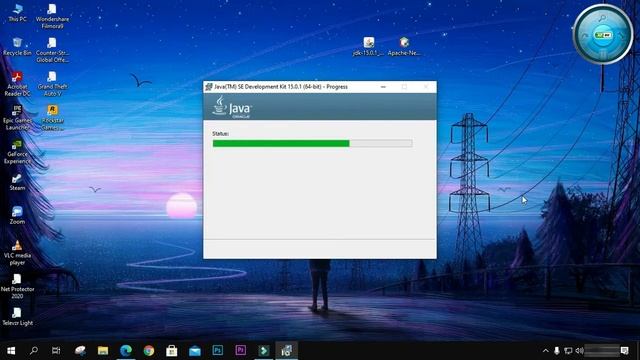Launch Google Chrome from the taskbar
640x360 pixels.
point(149,351)
